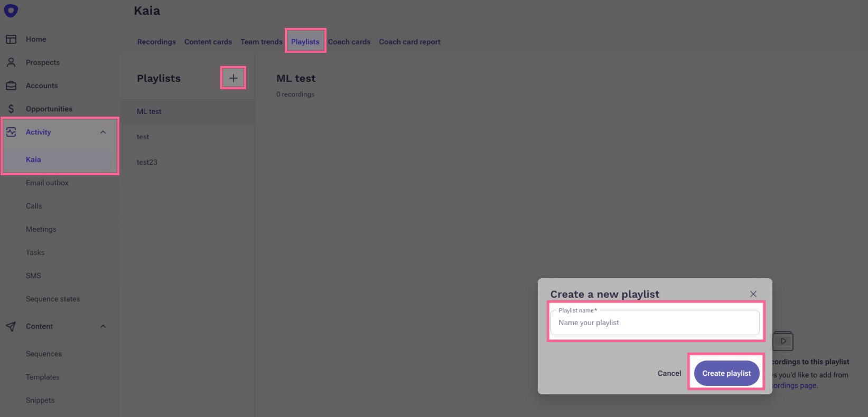This screenshot has width=868, height=417.
Task: Open the Coach cards tab
Action: tap(349, 42)
